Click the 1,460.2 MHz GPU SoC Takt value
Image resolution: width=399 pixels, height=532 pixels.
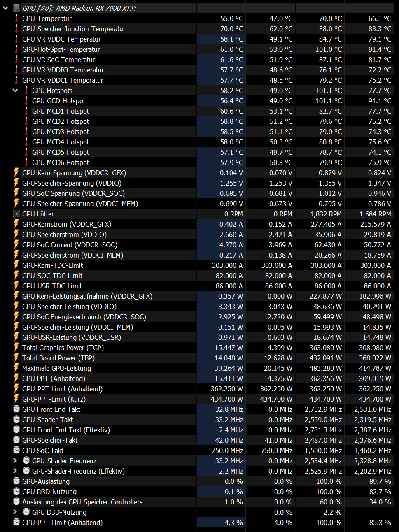tap(373, 451)
